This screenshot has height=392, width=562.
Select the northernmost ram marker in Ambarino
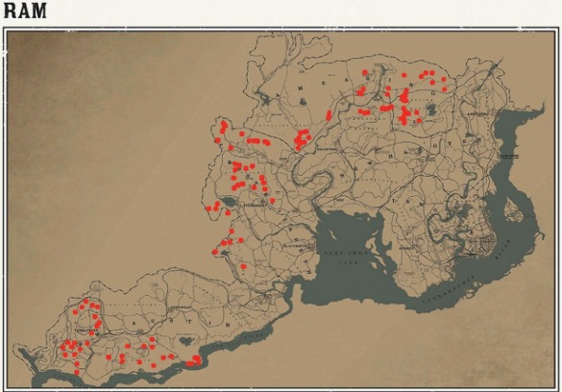point(365,72)
